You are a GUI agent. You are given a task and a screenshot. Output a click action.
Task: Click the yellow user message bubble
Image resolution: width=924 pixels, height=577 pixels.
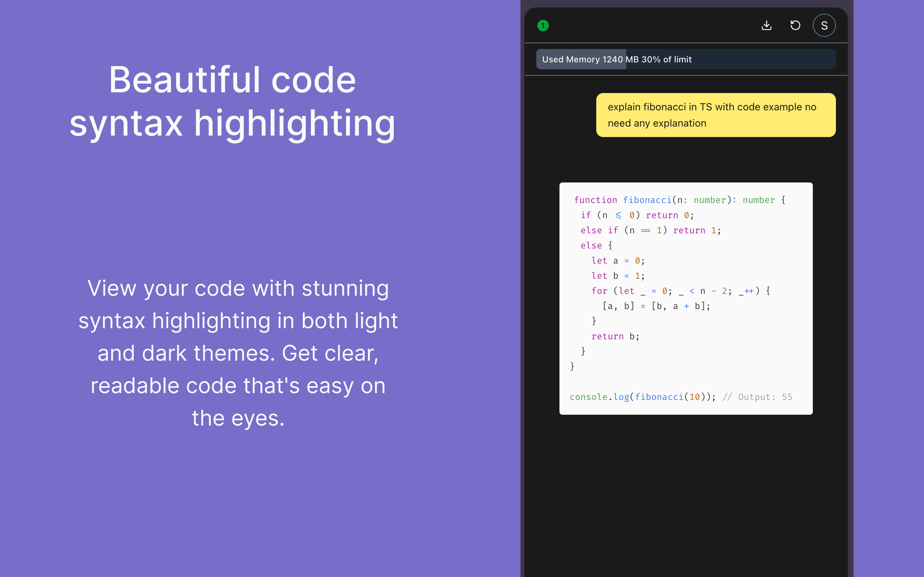[x=715, y=115]
